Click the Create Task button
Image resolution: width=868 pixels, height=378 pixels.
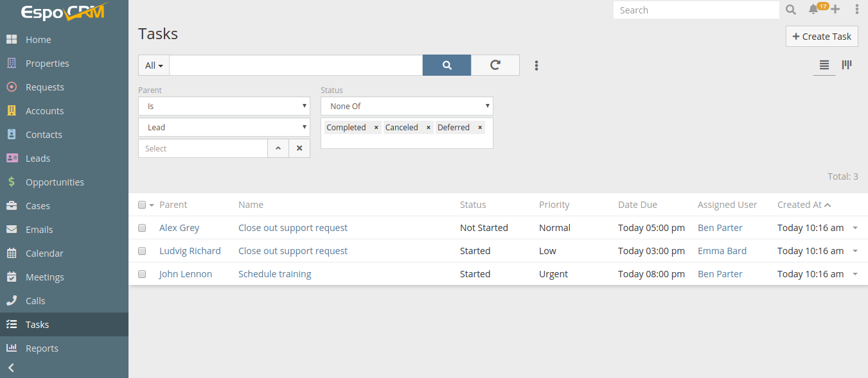[x=822, y=37]
